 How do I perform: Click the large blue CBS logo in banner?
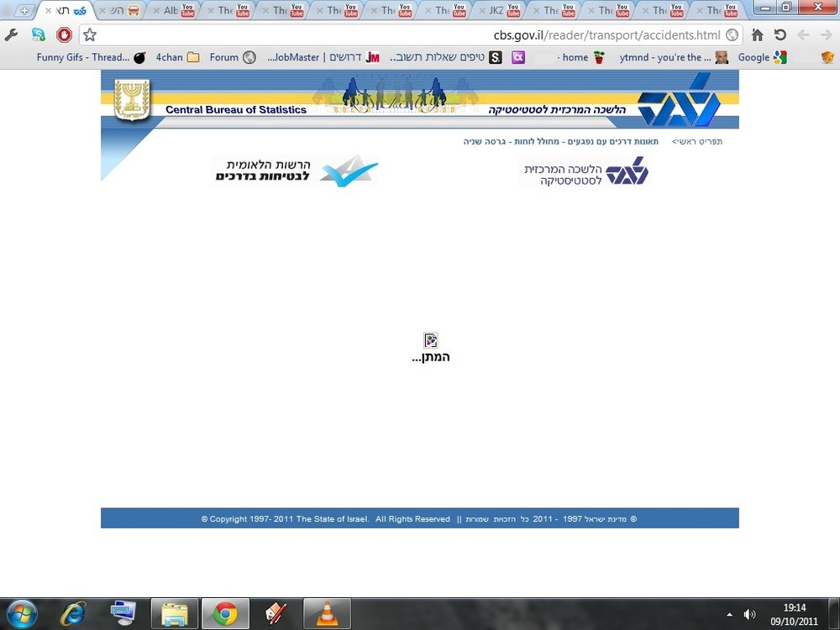point(680,101)
